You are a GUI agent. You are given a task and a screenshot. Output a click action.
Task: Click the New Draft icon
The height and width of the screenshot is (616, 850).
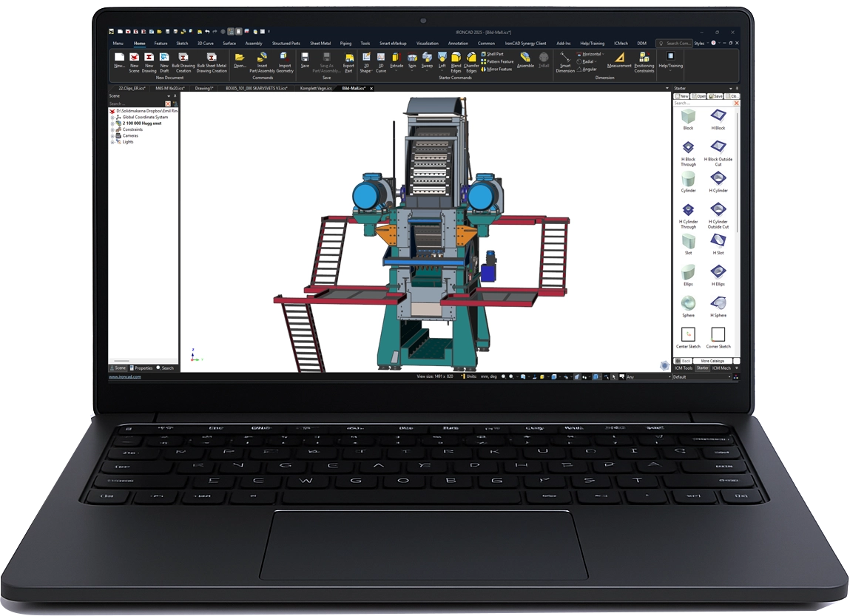coord(164,58)
